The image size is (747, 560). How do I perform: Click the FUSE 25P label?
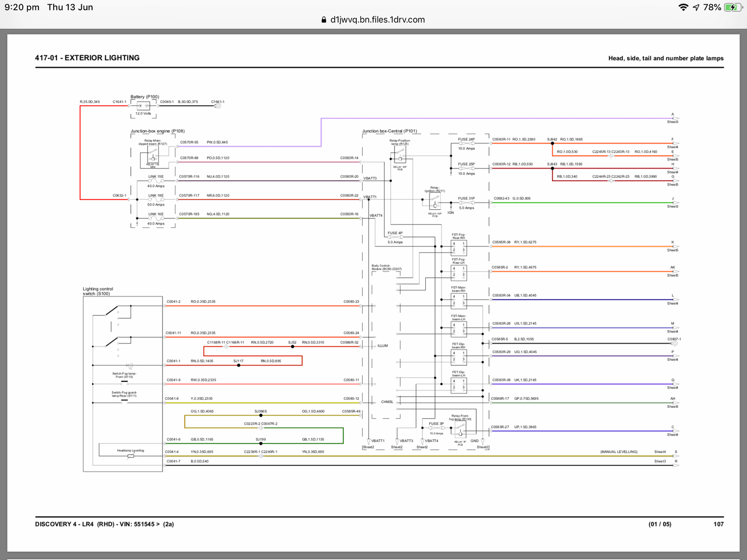[466, 164]
